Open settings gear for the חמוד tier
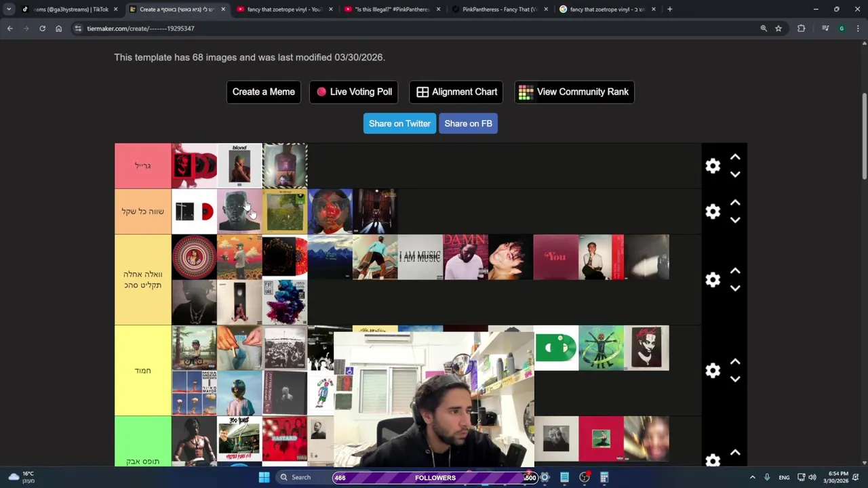This screenshot has height=488, width=868. (713, 371)
